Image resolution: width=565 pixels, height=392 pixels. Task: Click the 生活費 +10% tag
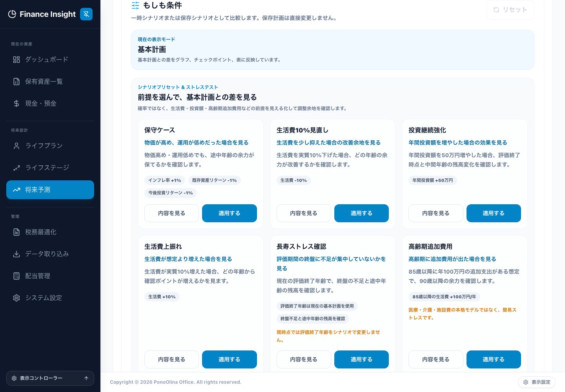162,297
